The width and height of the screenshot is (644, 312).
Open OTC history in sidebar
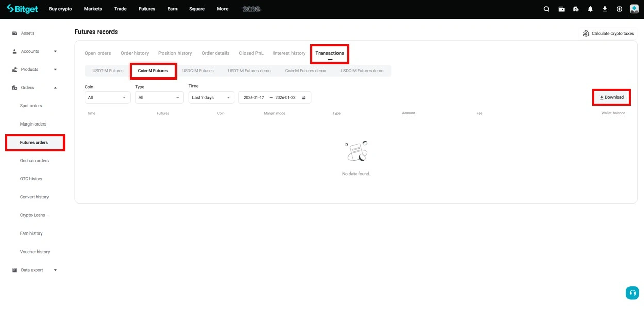coord(31,179)
